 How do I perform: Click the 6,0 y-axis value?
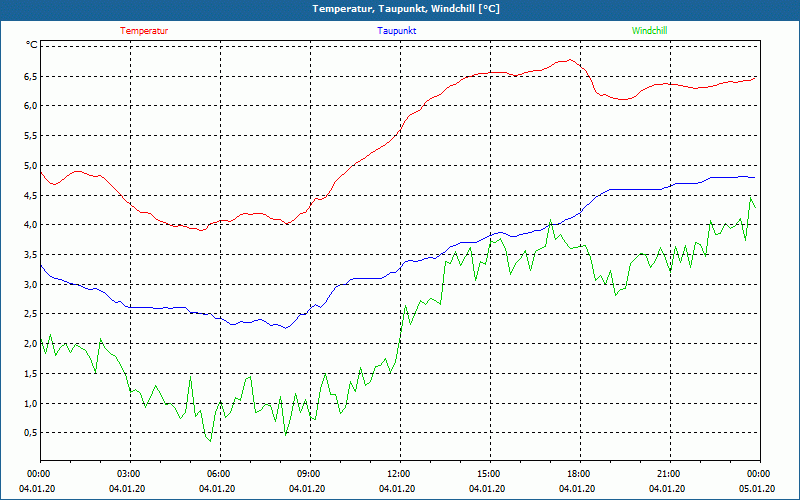pyautogui.click(x=30, y=106)
